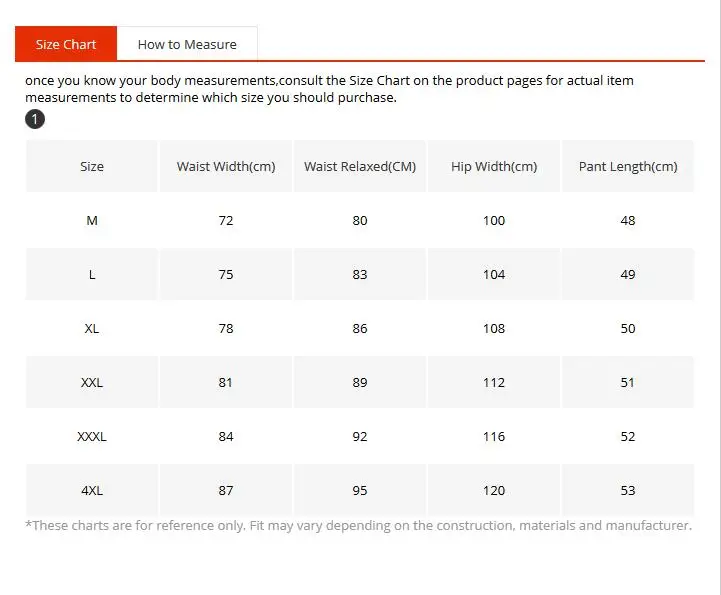The height and width of the screenshot is (595, 721).
Task: Click pant length value 53
Action: (x=628, y=490)
